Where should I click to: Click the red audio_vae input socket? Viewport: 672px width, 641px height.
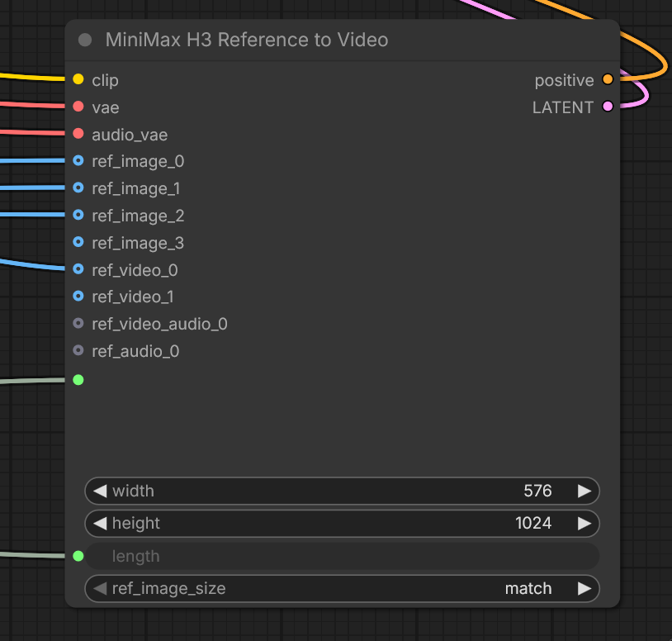tap(78, 133)
